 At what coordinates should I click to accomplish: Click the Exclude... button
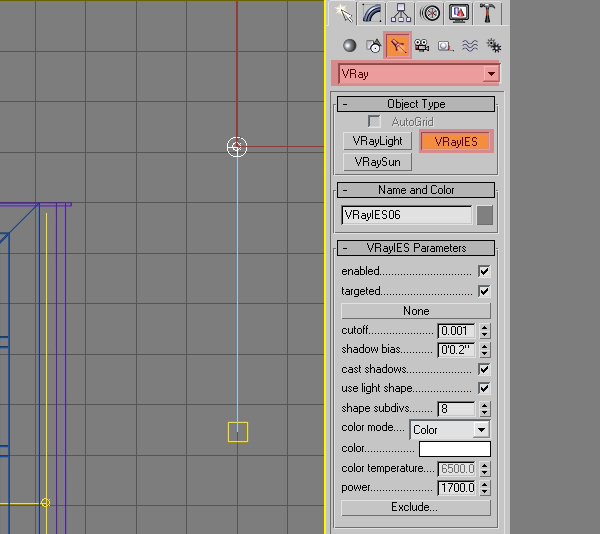point(416,507)
